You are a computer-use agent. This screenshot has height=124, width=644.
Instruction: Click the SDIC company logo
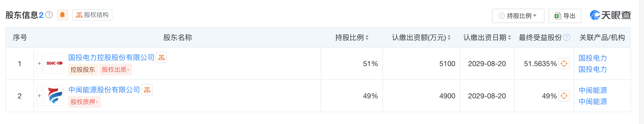coord(54,64)
